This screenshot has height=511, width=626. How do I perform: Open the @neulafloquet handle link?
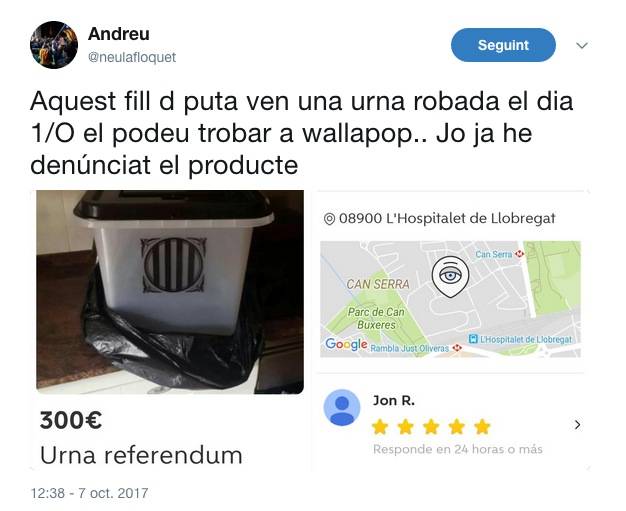pyautogui.click(x=132, y=57)
